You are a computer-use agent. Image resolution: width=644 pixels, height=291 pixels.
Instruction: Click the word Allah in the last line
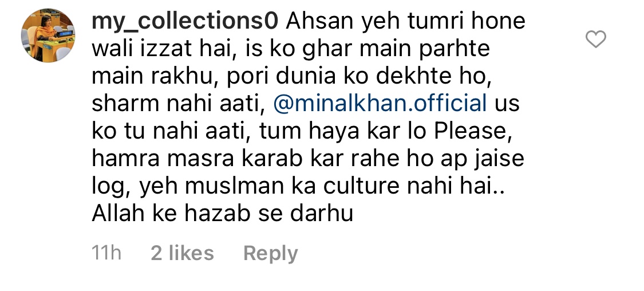[116, 214]
